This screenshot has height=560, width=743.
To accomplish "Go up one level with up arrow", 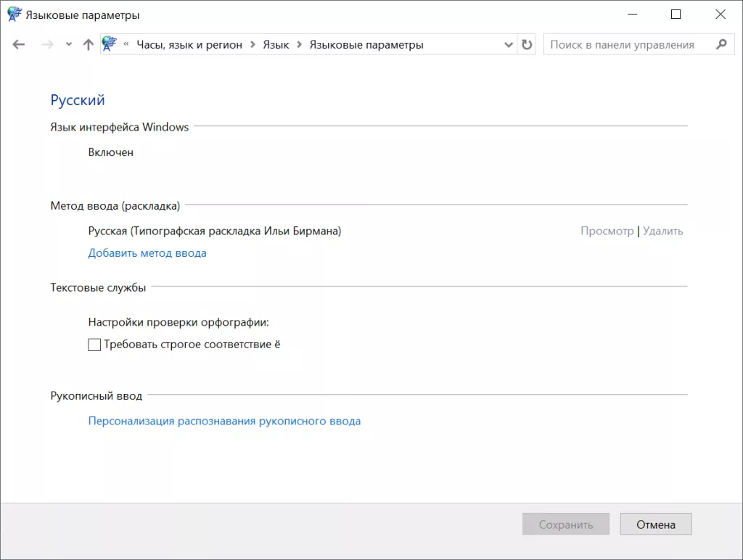I will pos(89,44).
